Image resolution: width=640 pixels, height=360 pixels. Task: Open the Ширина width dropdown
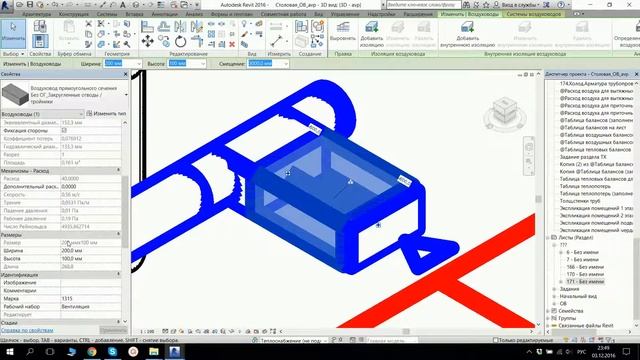point(139,64)
